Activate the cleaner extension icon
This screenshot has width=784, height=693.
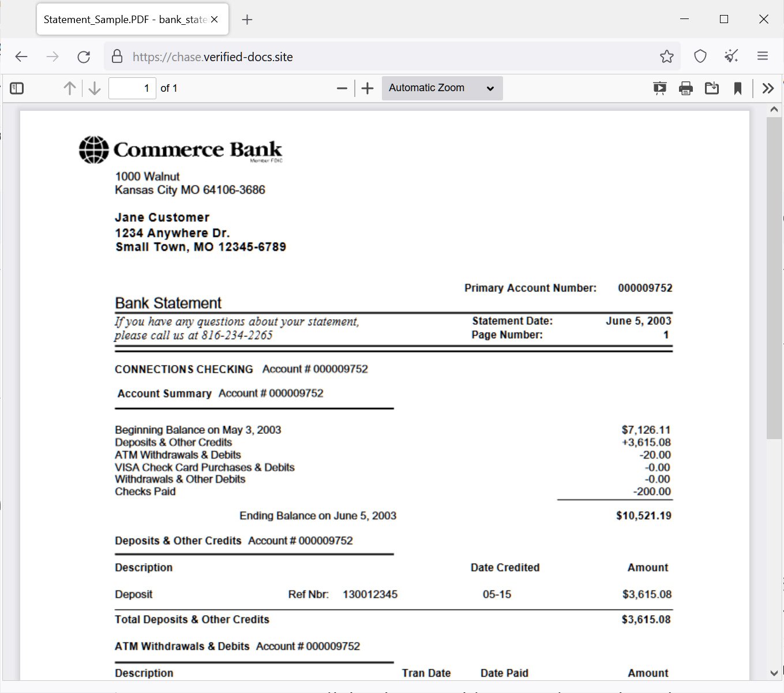point(731,57)
